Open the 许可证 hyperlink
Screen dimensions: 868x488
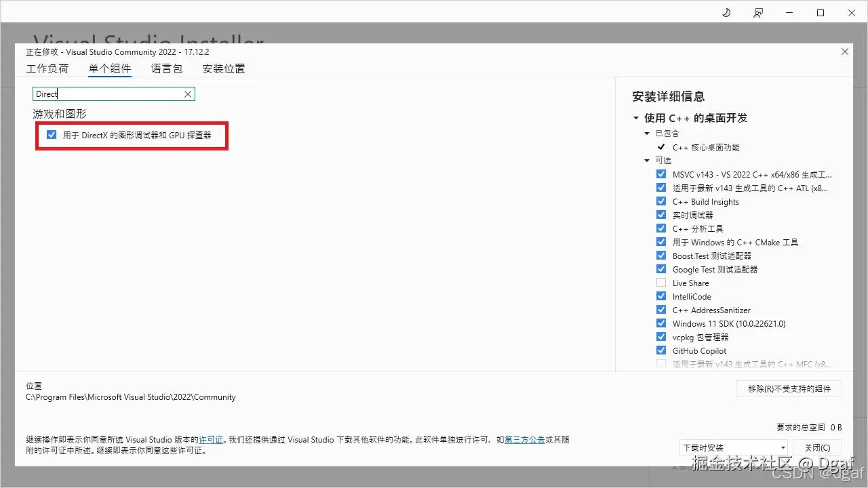click(x=211, y=439)
